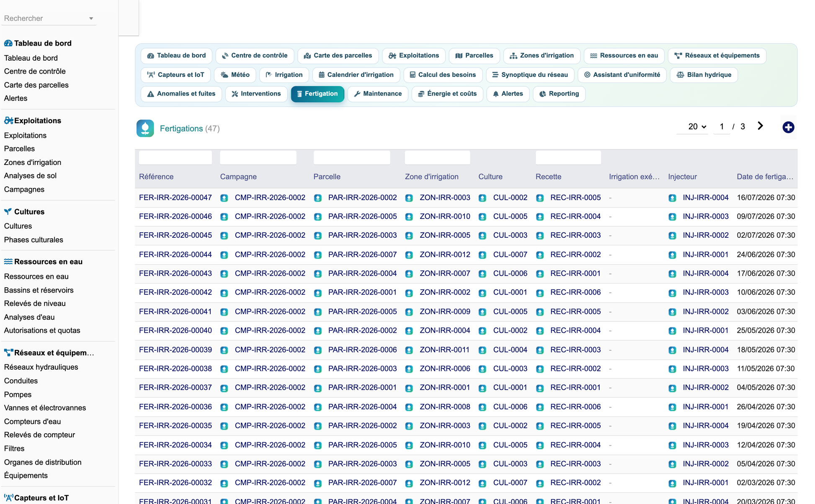Open zone ZON-IRR-0011 link
This screenshot has height=504, width=815.
pos(444,350)
